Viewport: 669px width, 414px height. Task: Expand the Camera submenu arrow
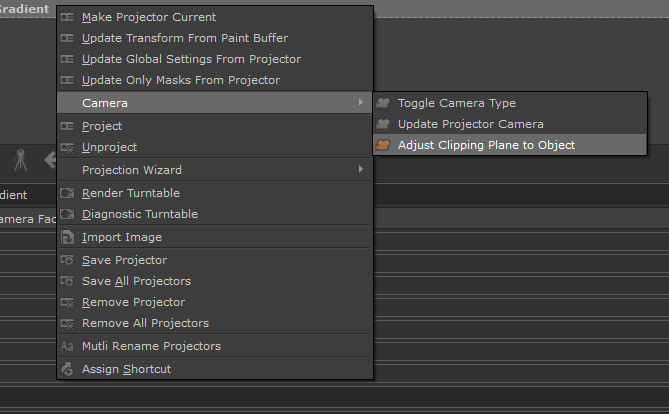coord(360,103)
